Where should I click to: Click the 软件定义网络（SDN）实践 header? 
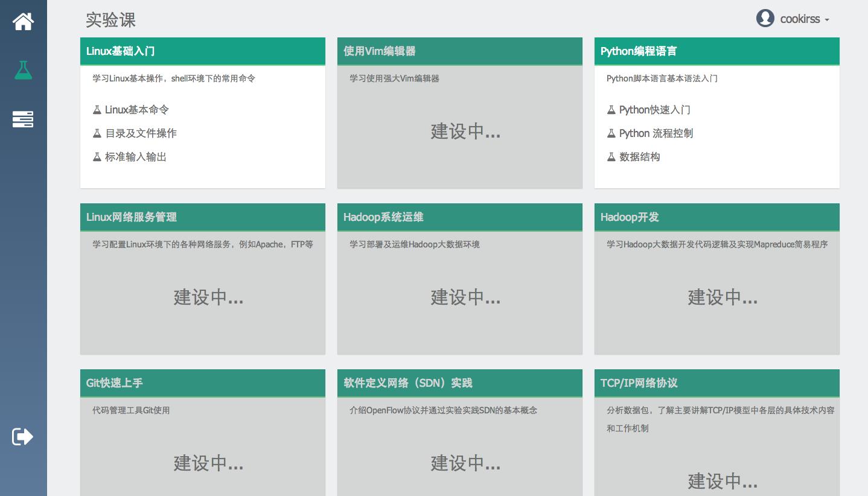tap(460, 383)
